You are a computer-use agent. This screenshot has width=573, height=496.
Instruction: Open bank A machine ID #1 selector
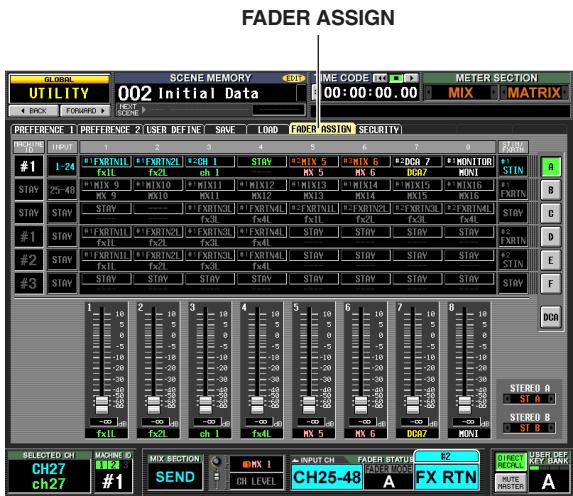pyautogui.click(x=29, y=167)
